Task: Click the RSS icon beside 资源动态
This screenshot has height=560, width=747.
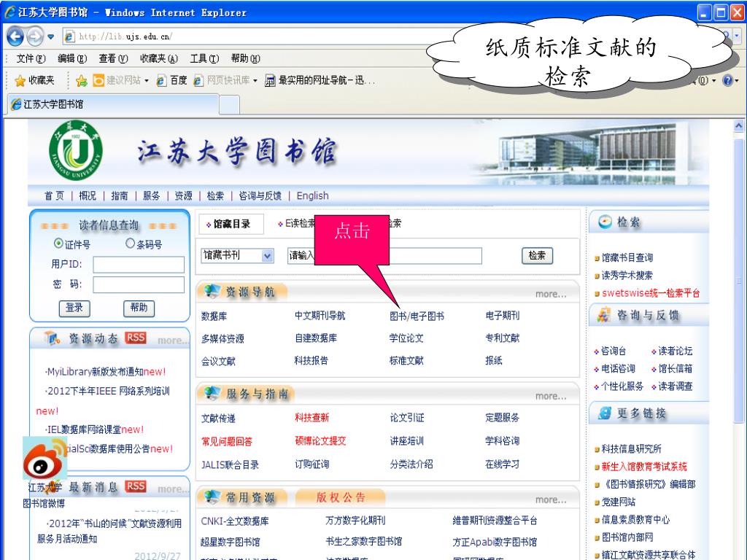Action: coord(136,338)
